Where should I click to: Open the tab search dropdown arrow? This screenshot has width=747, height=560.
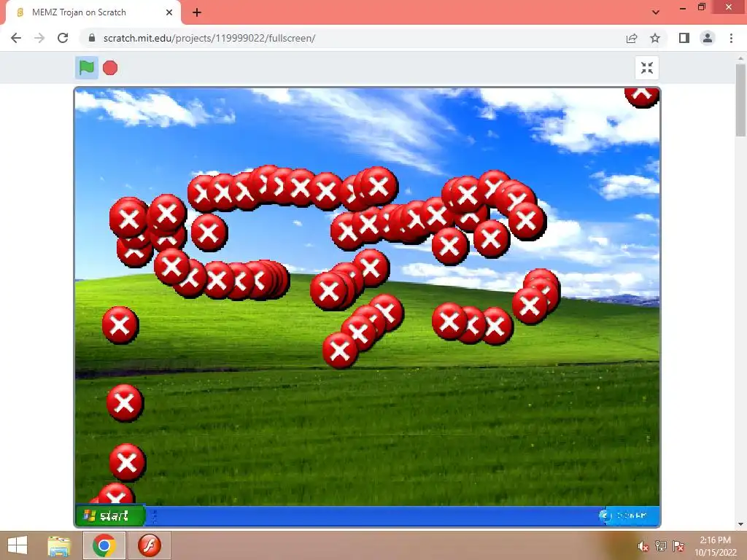(656, 12)
